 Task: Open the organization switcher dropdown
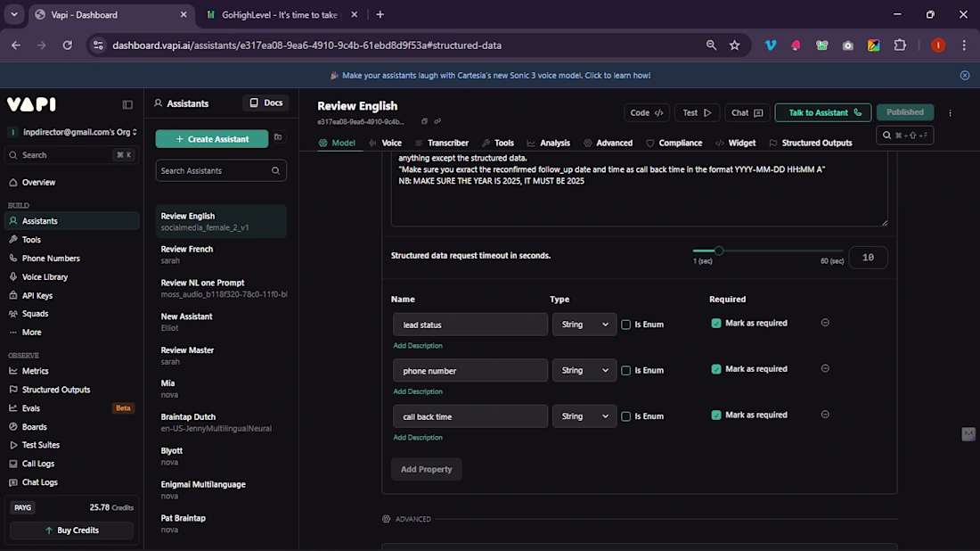(x=72, y=132)
